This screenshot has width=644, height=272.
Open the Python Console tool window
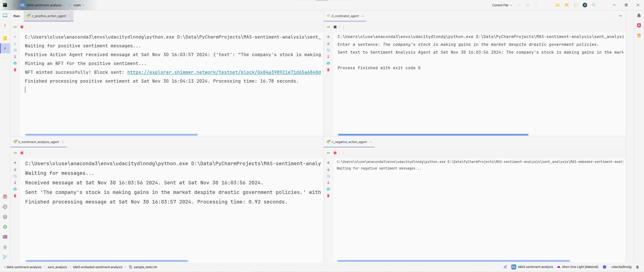[5, 207]
